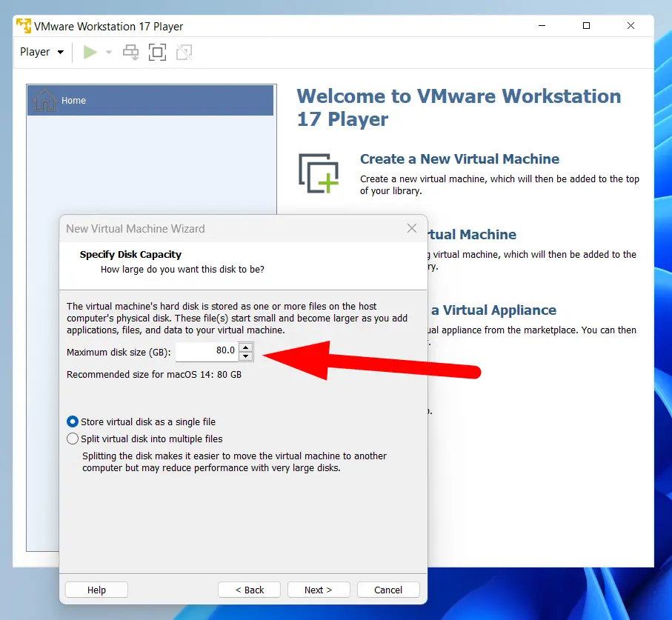Click the Welcome to VMware Workstation 17 Player heading

[x=459, y=107]
